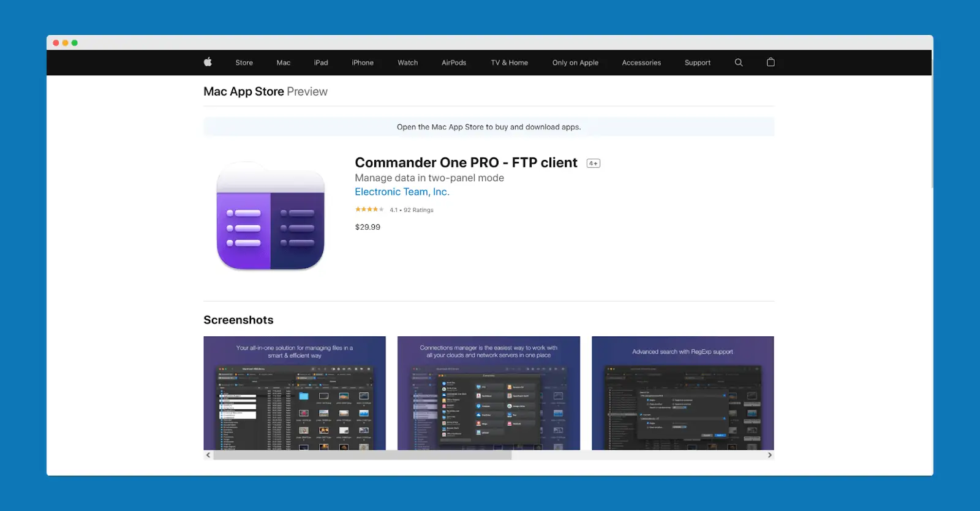Screen dimensions: 980x511
Task: Open the shopping bag icon
Action: [771, 62]
